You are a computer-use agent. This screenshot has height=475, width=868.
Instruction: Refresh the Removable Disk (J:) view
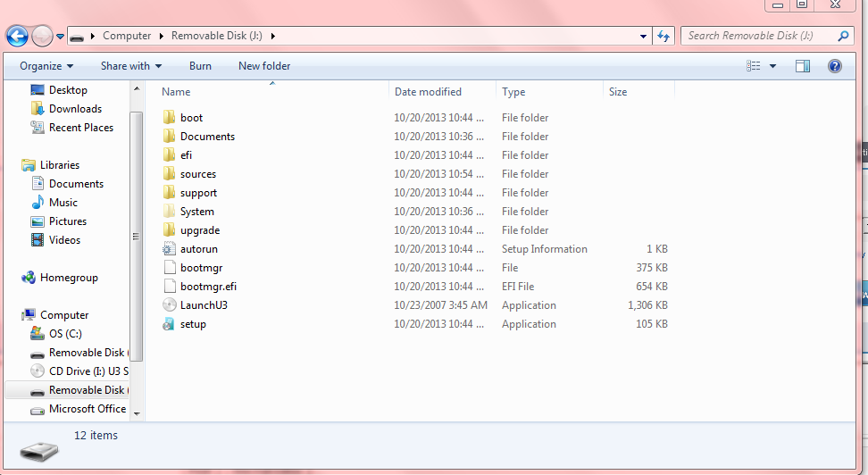(664, 37)
